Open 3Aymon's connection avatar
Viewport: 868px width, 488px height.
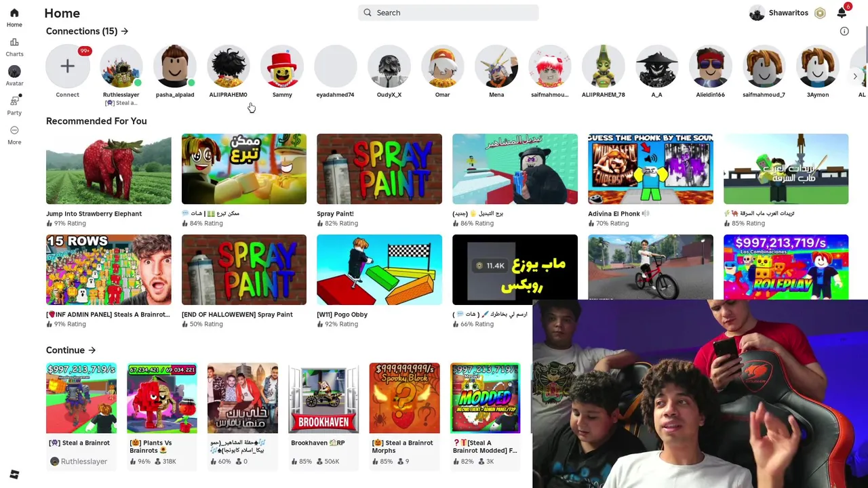click(818, 66)
